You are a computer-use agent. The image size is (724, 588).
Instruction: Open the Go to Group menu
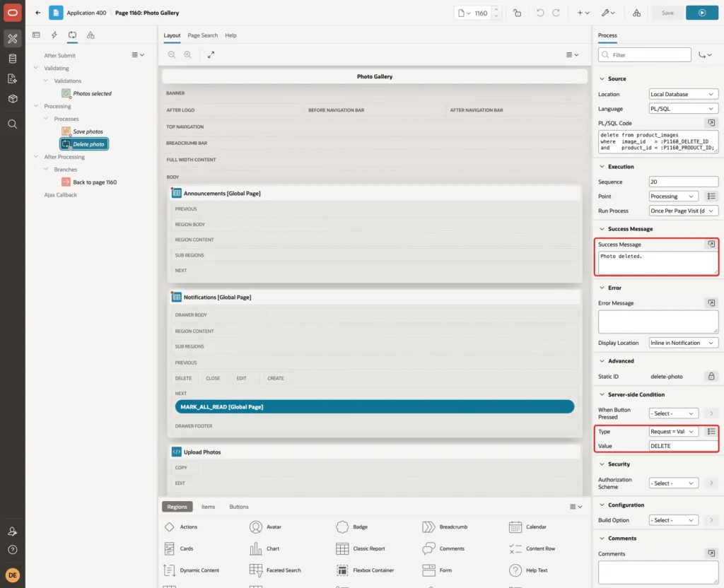tap(705, 55)
